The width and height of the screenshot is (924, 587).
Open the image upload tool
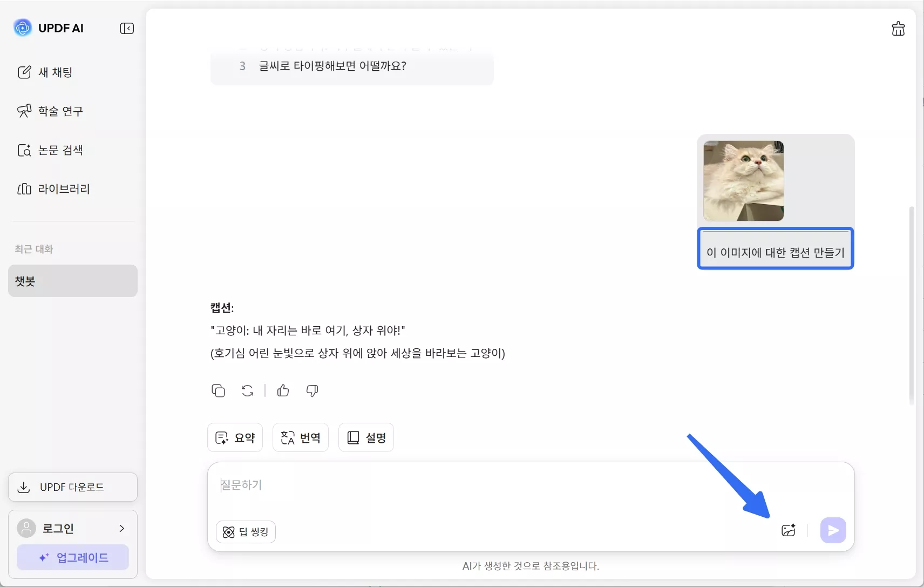point(789,530)
